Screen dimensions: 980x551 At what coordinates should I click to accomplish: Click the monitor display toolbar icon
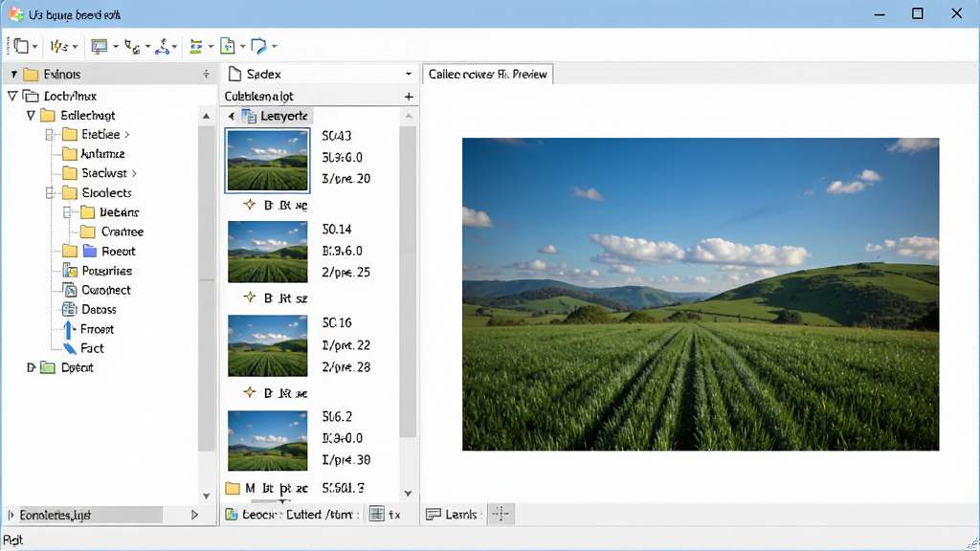[x=100, y=46]
